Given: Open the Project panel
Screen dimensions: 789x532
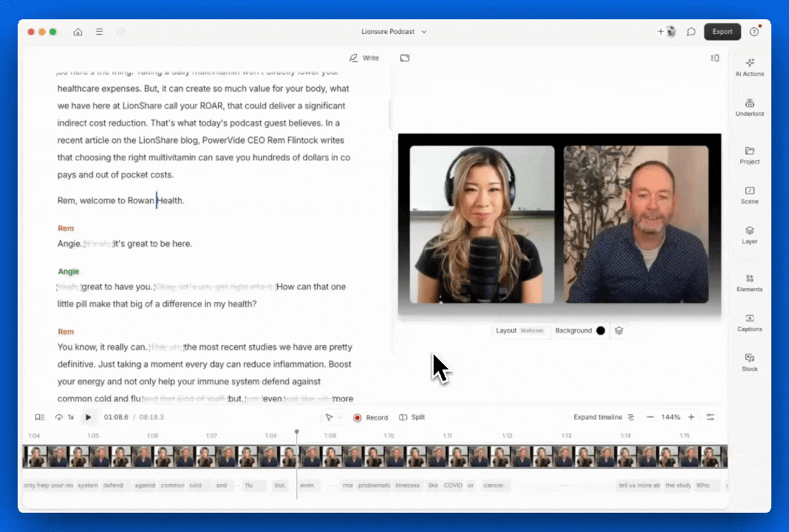Looking at the screenshot, I should (x=750, y=155).
